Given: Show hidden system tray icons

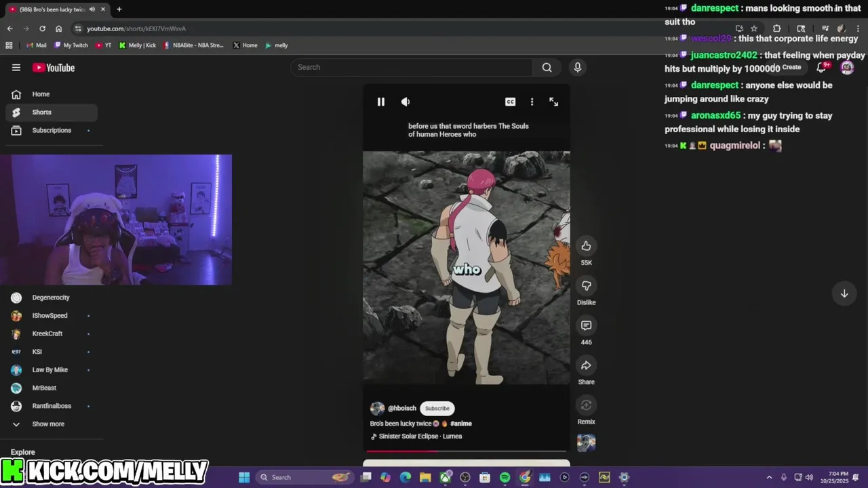Looking at the screenshot, I should click(769, 477).
